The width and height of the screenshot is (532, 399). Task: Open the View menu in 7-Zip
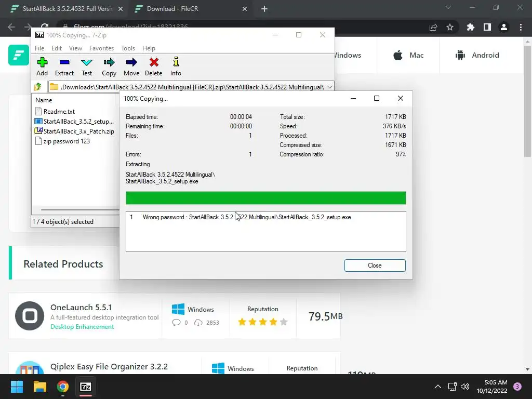[75, 48]
